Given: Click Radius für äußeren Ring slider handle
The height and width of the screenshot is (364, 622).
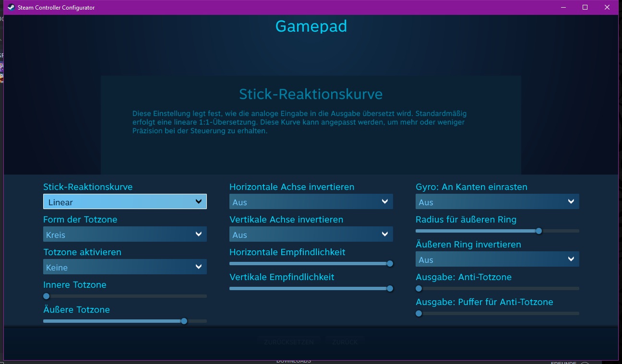Looking at the screenshot, I should click(539, 231).
